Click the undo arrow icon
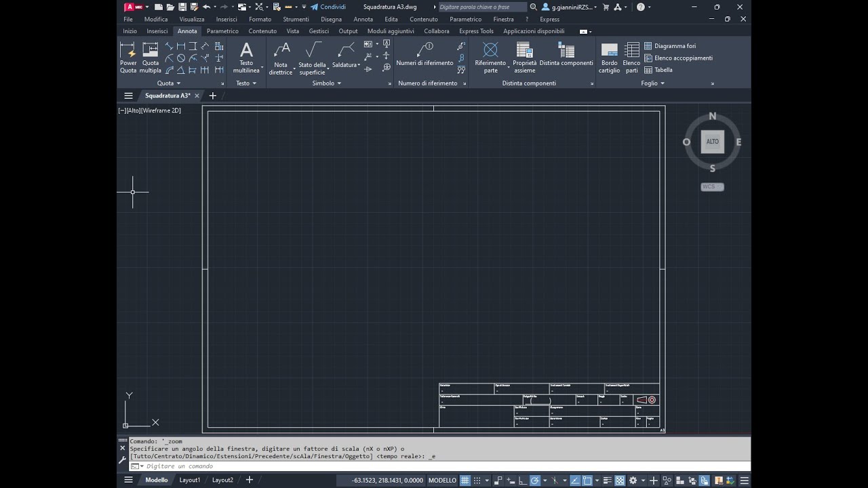 (x=205, y=7)
